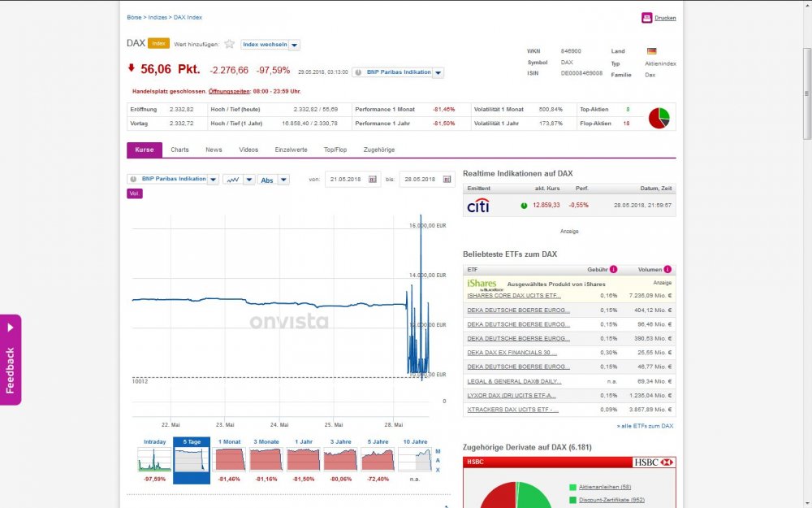Click green legend square for Aktienanleihen
The height and width of the screenshot is (508, 812).
click(x=572, y=487)
